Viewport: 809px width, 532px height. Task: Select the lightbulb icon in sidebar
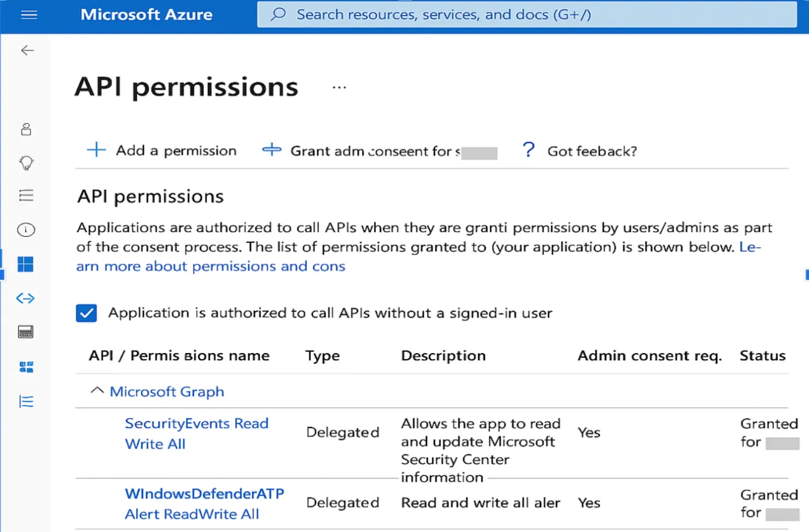click(26, 163)
